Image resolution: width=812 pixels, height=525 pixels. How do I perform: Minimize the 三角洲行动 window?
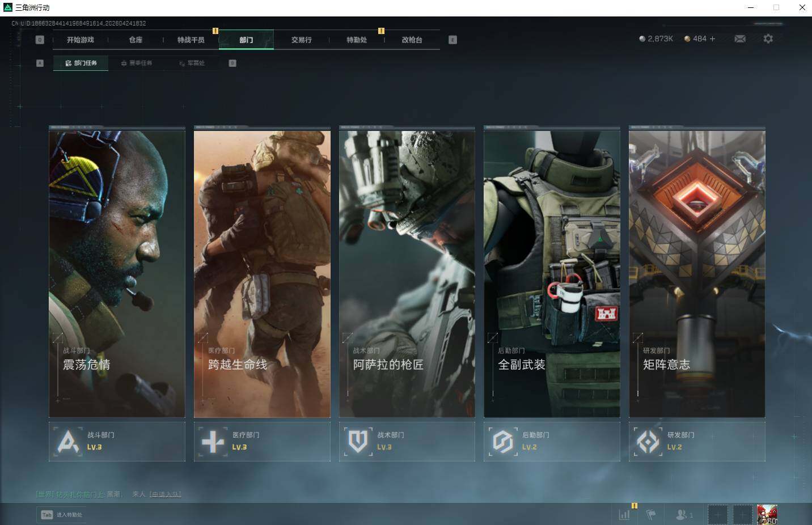tap(751, 7)
